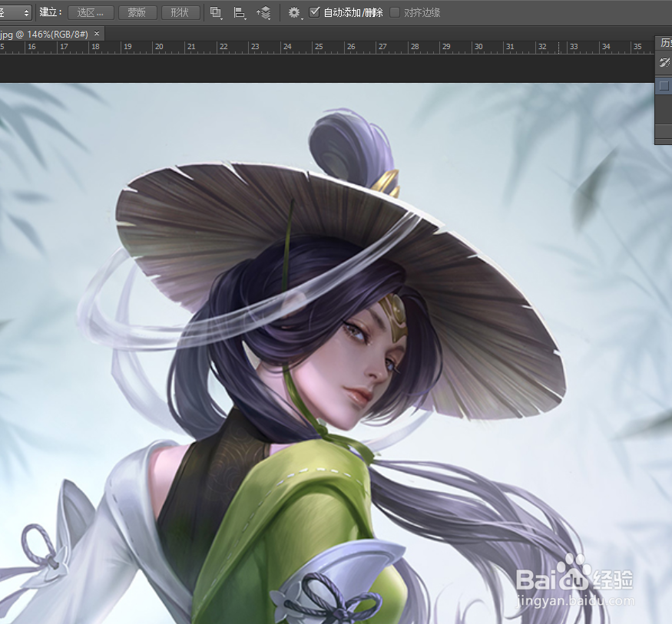Click the 形状 shape button
672x624 pixels.
(180, 12)
